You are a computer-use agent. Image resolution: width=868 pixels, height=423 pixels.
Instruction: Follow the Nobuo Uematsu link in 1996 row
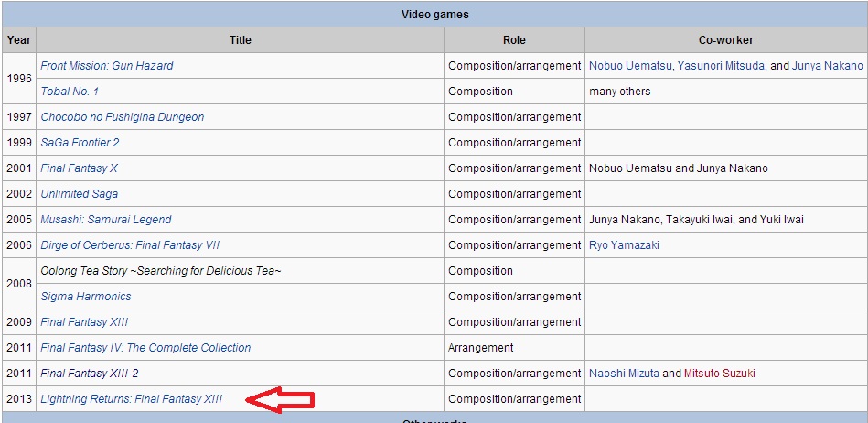[630, 65]
